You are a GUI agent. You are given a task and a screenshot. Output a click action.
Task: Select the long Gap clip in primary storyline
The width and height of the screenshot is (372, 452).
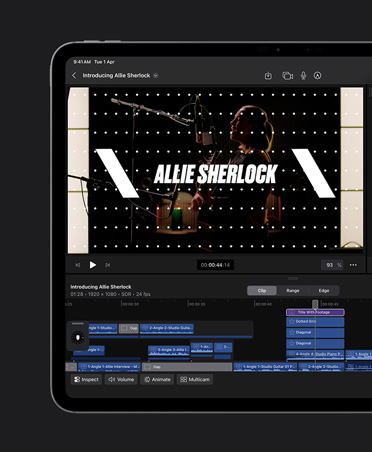coord(187,367)
